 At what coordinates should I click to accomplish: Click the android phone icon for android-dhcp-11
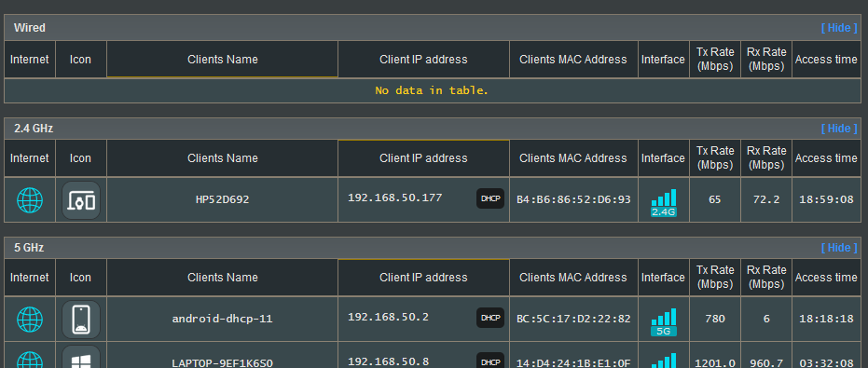pyautogui.click(x=81, y=320)
